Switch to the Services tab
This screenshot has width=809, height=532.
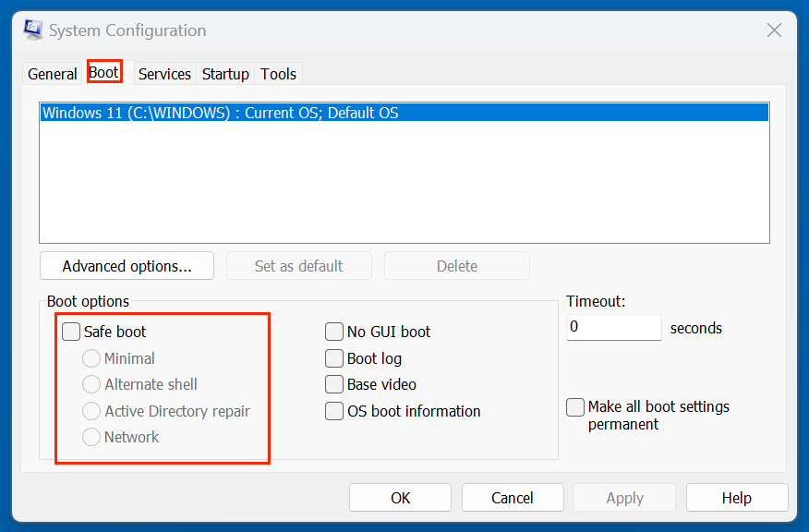(164, 74)
